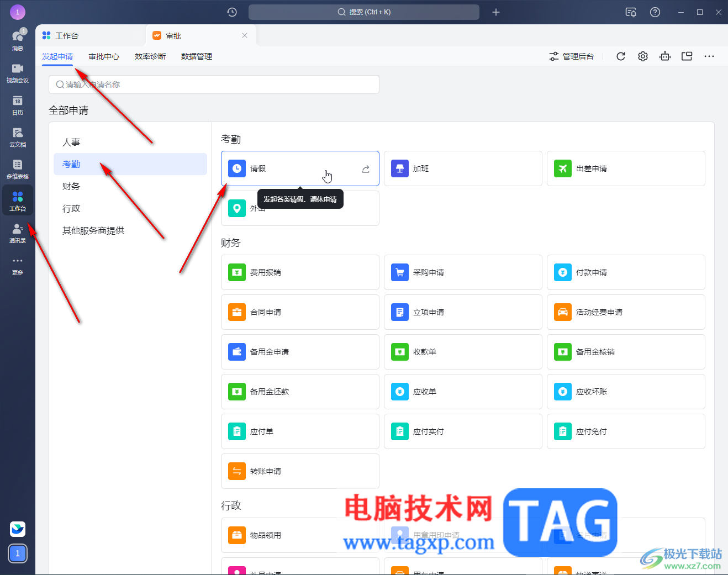Open the 采购申请 purchase request card
The height and width of the screenshot is (575, 728).
click(x=463, y=272)
